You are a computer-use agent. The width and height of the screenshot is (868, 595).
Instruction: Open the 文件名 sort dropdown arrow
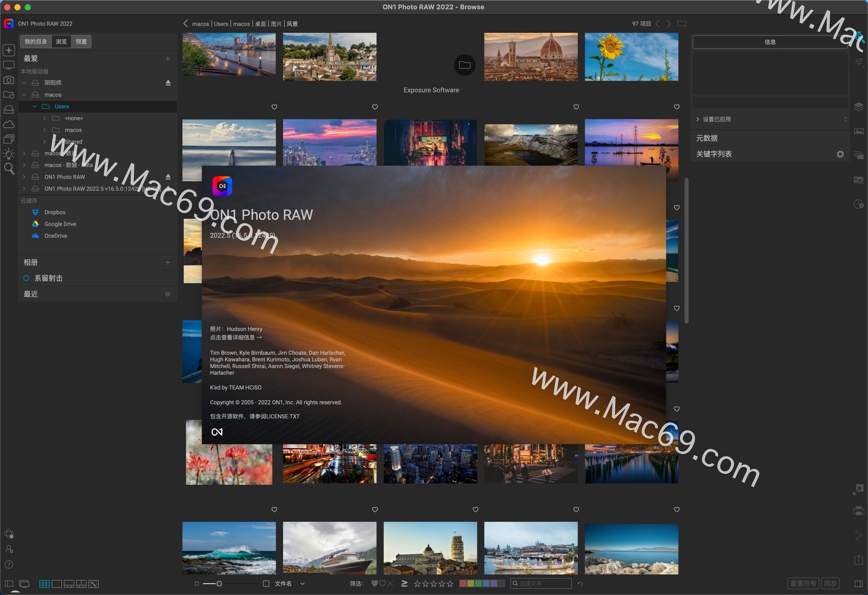302,584
